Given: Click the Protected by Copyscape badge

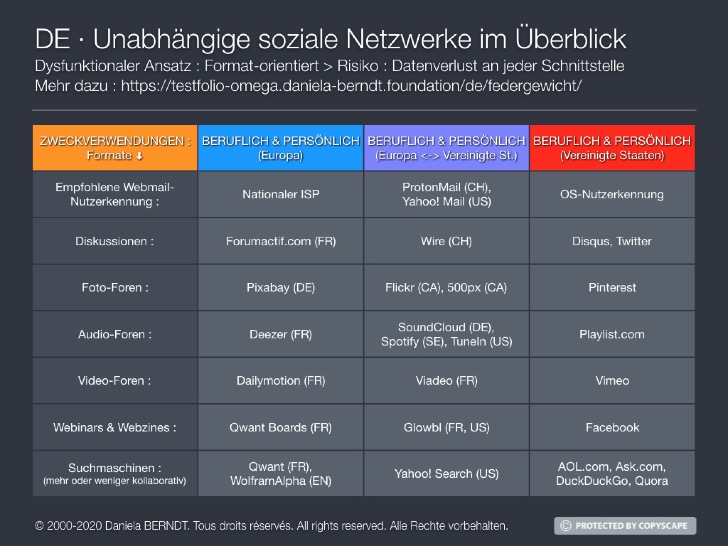Looking at the screenshot, I should tap(625, 525).
